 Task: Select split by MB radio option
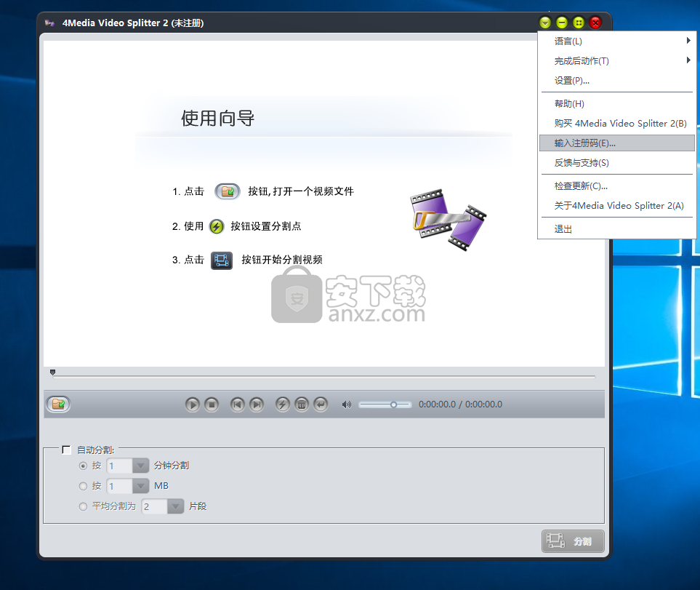83,486
